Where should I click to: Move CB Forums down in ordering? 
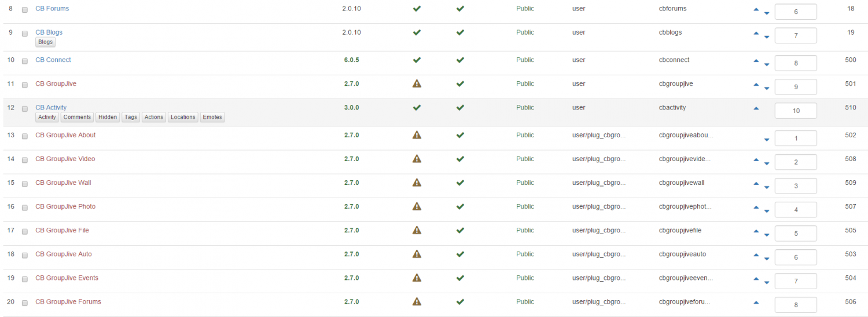coord(767,13)
